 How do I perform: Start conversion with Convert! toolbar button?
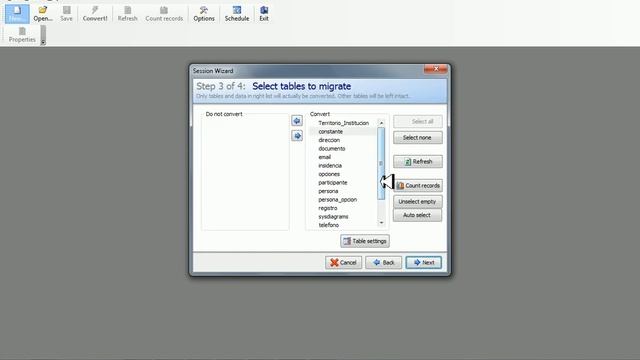coord(95,13)
